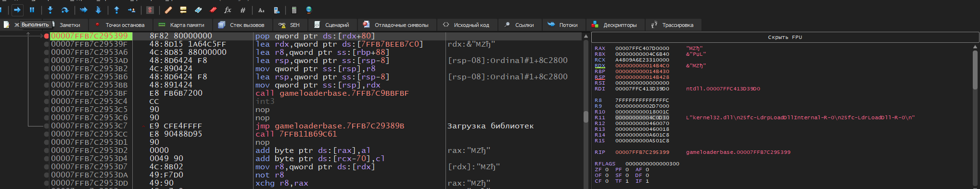Open the Calculator icon
Screen dimensions: 980x189
294,10
